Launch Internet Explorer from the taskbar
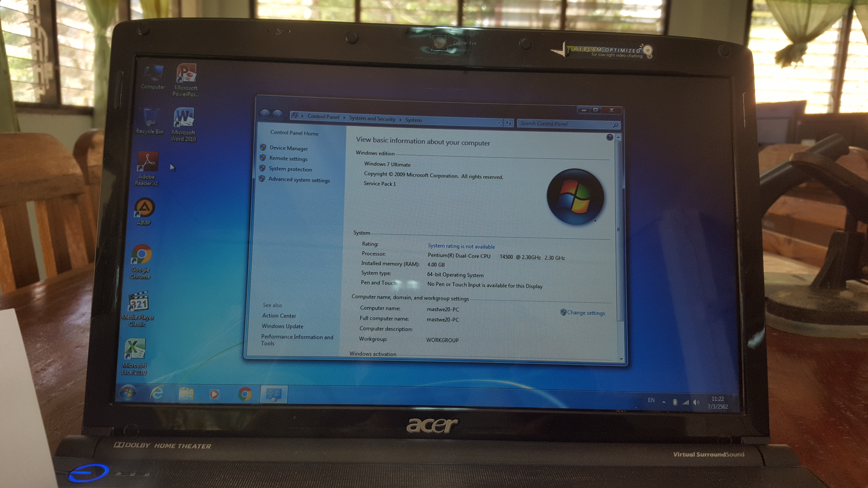The width and height of the screenshot is (868, 488). [x=157, y=393]
